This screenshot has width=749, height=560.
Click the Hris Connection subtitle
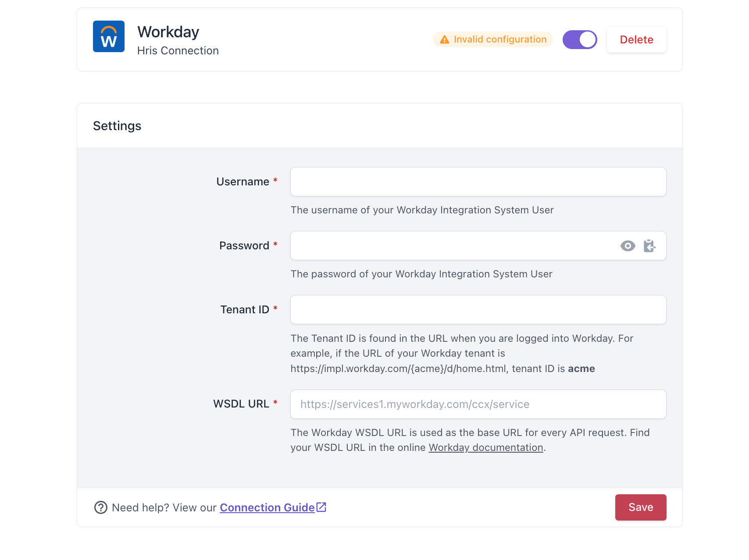pyautogui.click(x=178, y=50)
